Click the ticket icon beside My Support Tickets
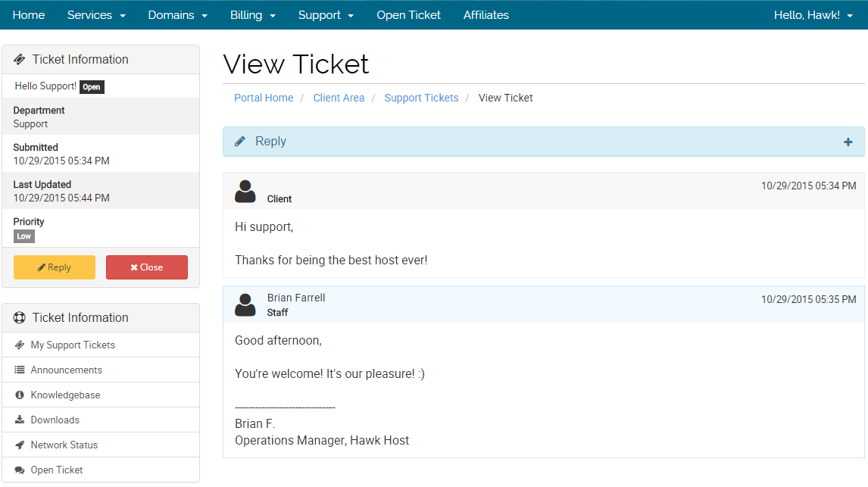 [x=20, y=345]
